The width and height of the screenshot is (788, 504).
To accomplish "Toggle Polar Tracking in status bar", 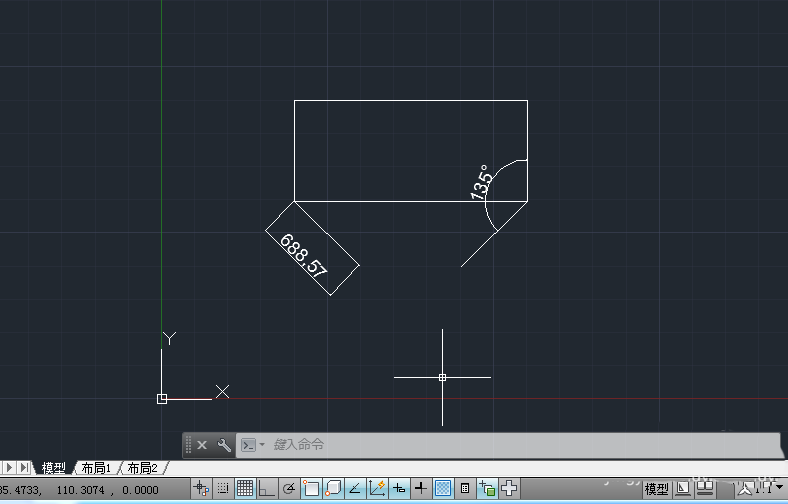I will point(288,488).
